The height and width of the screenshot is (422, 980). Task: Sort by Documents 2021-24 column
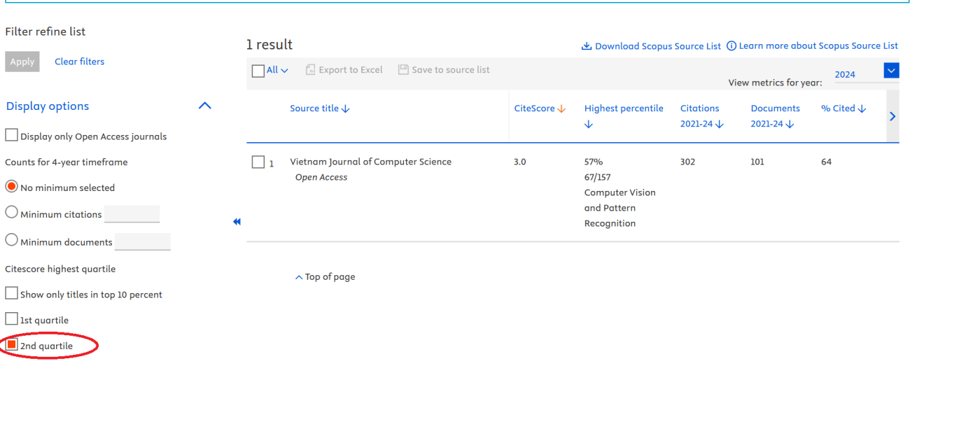tap(775, 116)
